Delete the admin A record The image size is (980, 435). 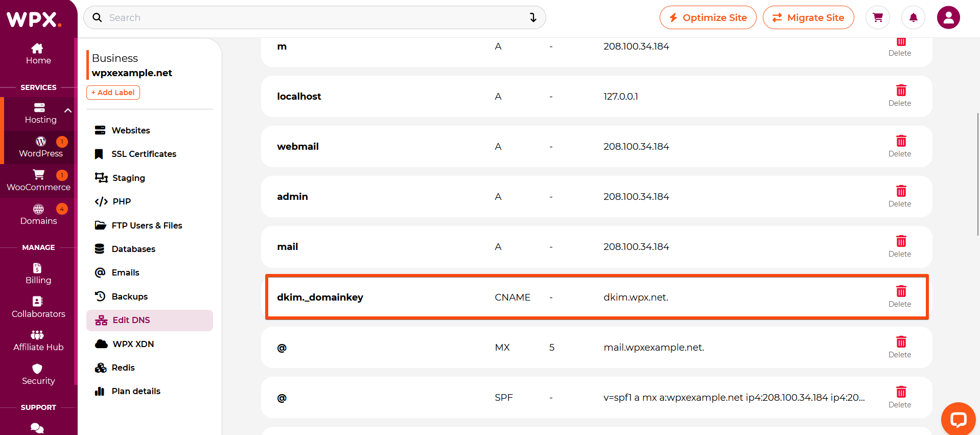(900, 196)
